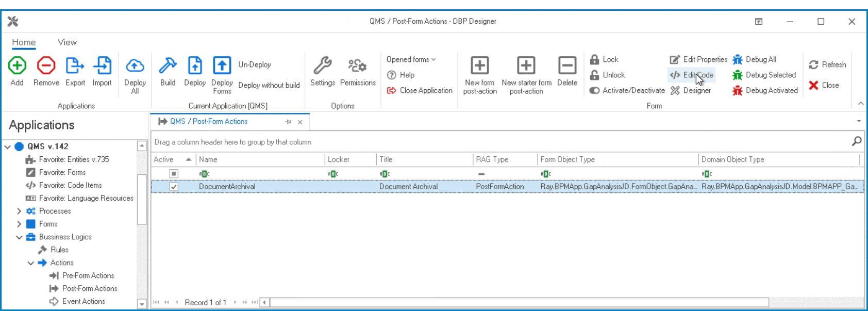Click Debug Activated
The image size is (868, 311).
point(765,90)
